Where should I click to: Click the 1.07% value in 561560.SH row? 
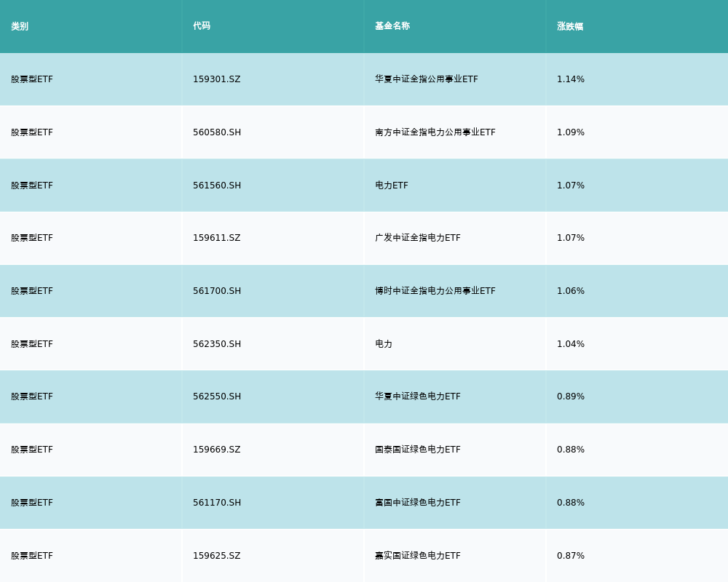coord(571,186)
